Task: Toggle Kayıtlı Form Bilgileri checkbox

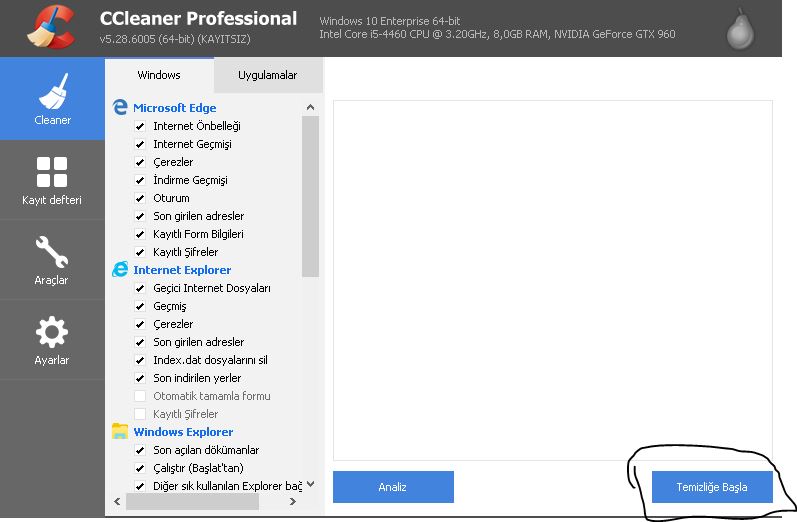Action: 140,234
